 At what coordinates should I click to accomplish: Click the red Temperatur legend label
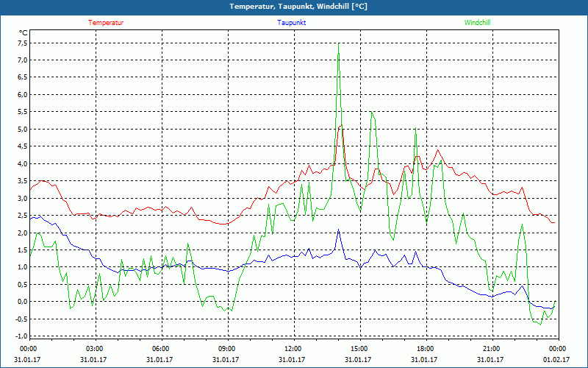coord(106,23)
